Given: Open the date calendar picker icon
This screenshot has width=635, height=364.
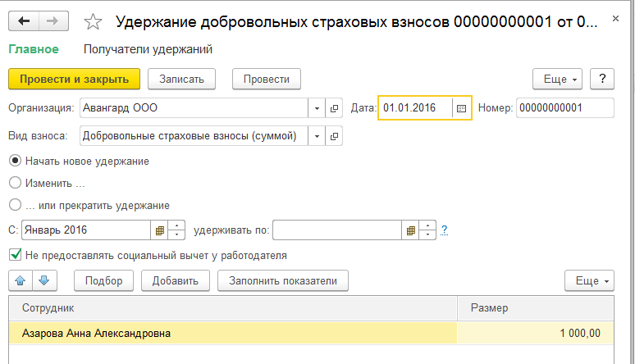Looking at the screenshot, I should pos(461,108).
